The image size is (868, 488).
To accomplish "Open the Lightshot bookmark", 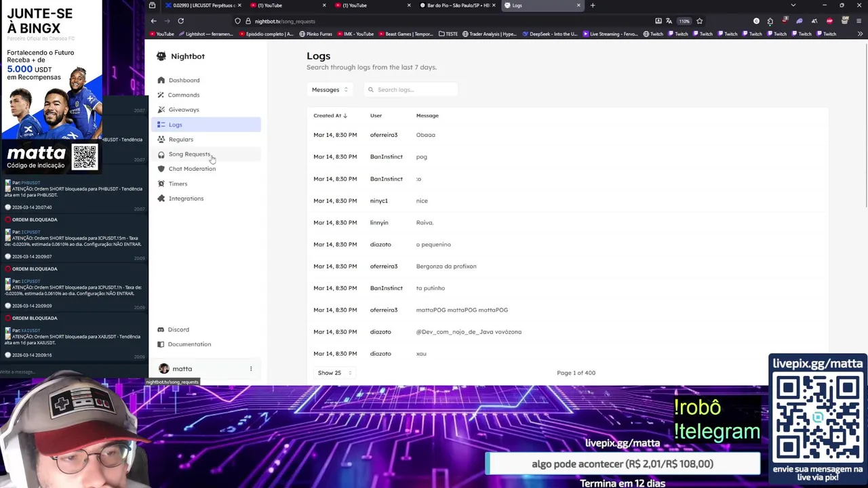I will tap(205, 34).
